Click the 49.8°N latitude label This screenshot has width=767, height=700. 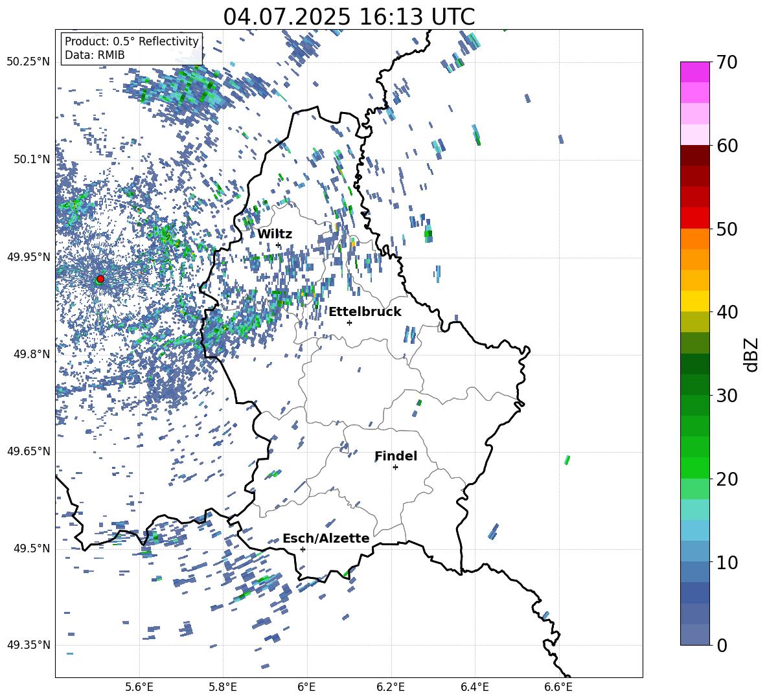coord(32,354)
